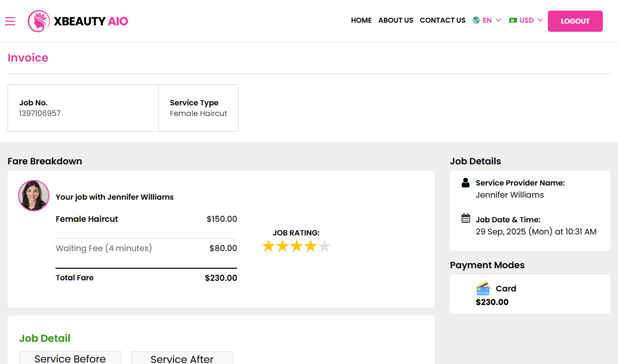Click the credit card payment icon
The height and width of the screenshot is (364, 618).
pos(483,288)
